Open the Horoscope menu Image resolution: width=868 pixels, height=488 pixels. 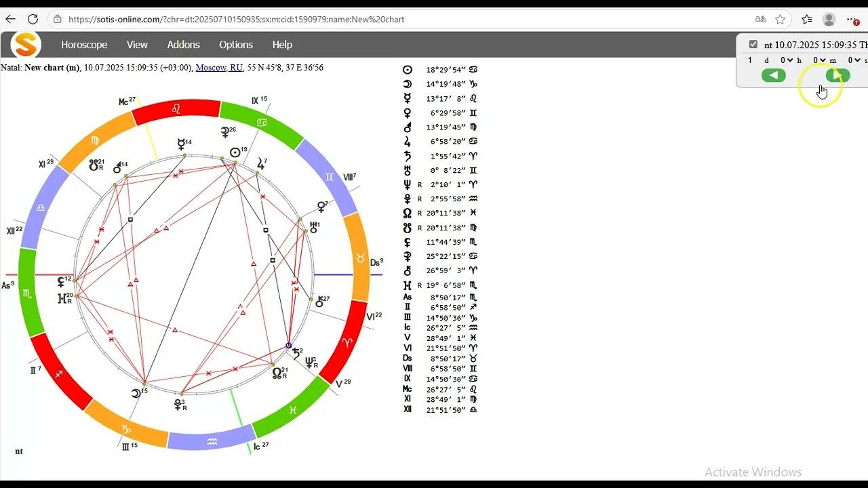(84, 45)
